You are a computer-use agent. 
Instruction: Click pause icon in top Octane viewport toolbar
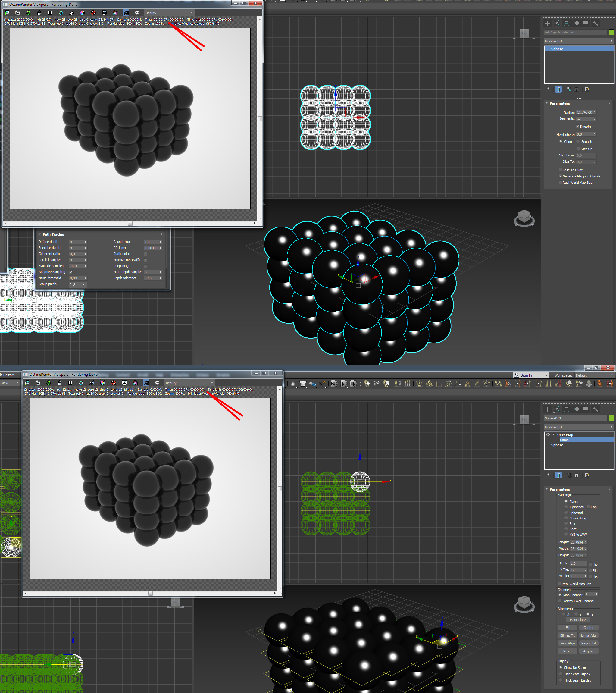pyautogui.click(x=50, y=13)
